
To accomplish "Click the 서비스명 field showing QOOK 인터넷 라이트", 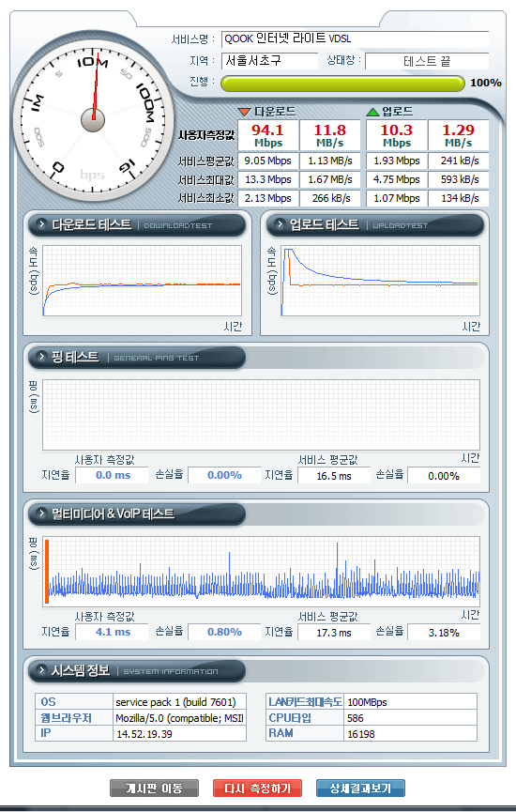I will click(355, 38).
